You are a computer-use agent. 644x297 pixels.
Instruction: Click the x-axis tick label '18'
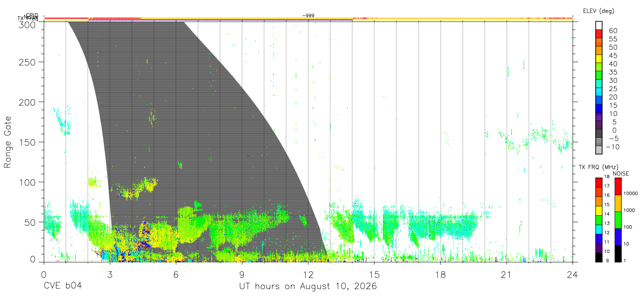441,274
